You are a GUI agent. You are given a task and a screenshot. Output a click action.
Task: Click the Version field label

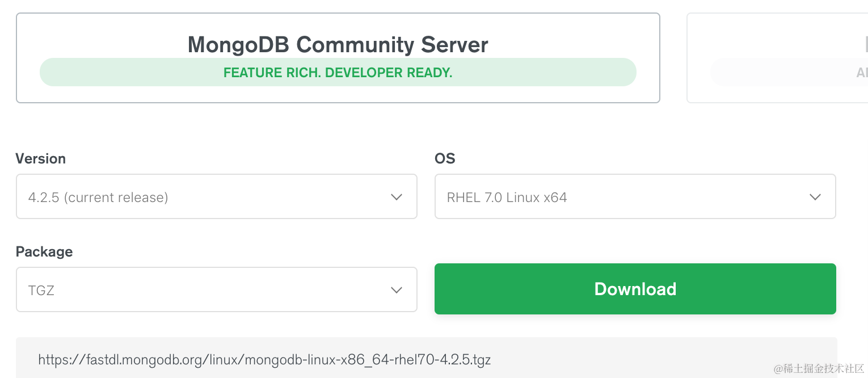point(41,158)
